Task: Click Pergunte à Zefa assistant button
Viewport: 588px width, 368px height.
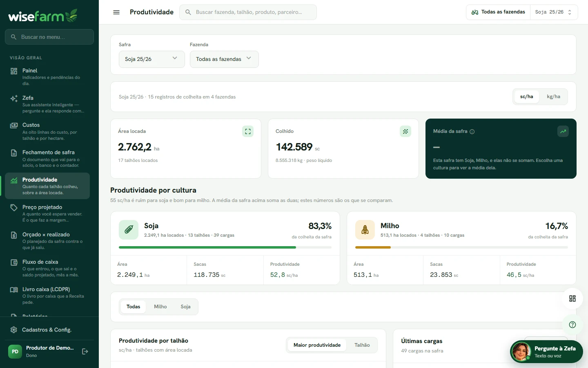Action: point(546,352)
